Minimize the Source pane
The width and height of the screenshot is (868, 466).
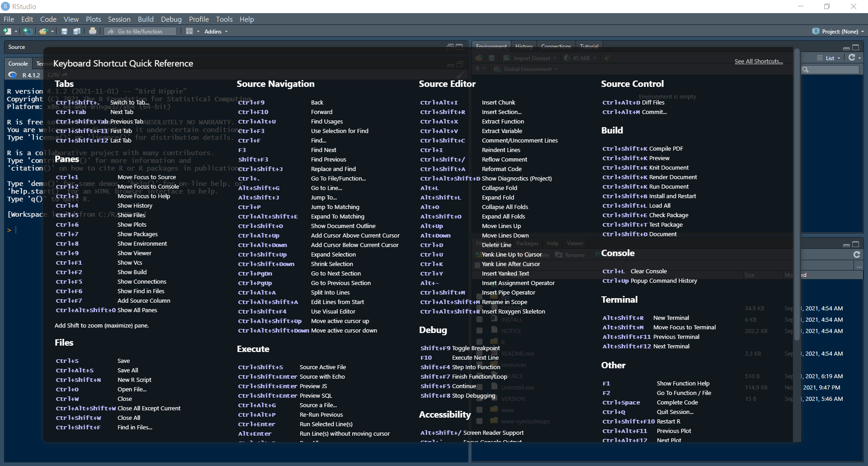pyautogui.click(x=450, y=47)
